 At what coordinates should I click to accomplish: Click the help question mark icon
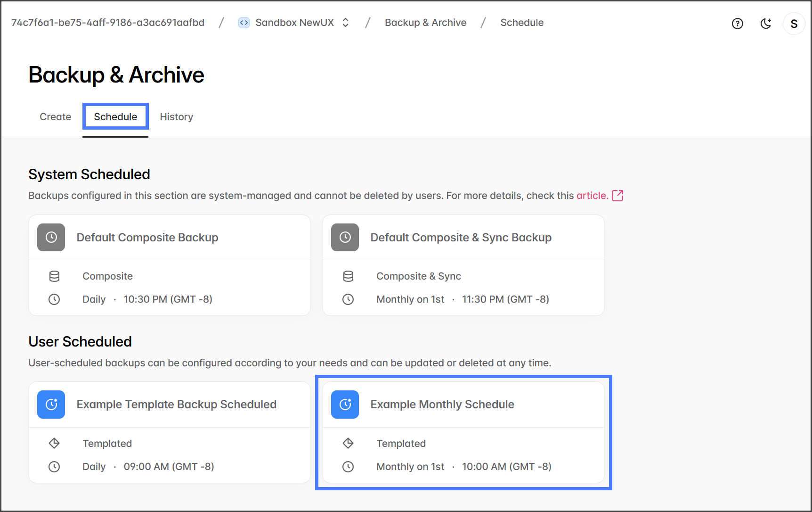click(737, 24)
